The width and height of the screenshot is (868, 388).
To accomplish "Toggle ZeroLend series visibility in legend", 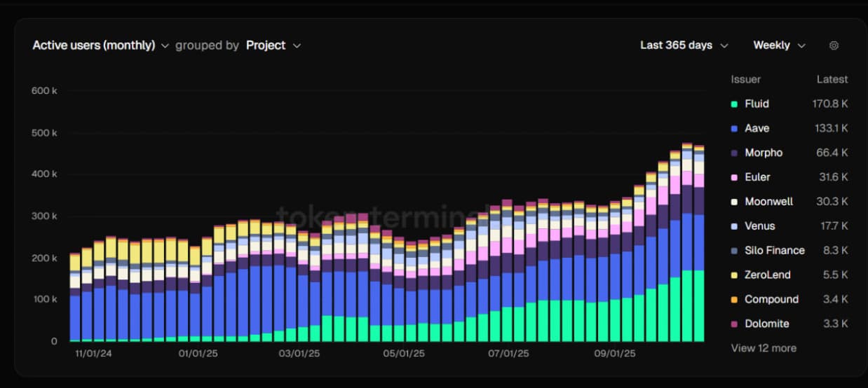I will [x=767, y=275].
